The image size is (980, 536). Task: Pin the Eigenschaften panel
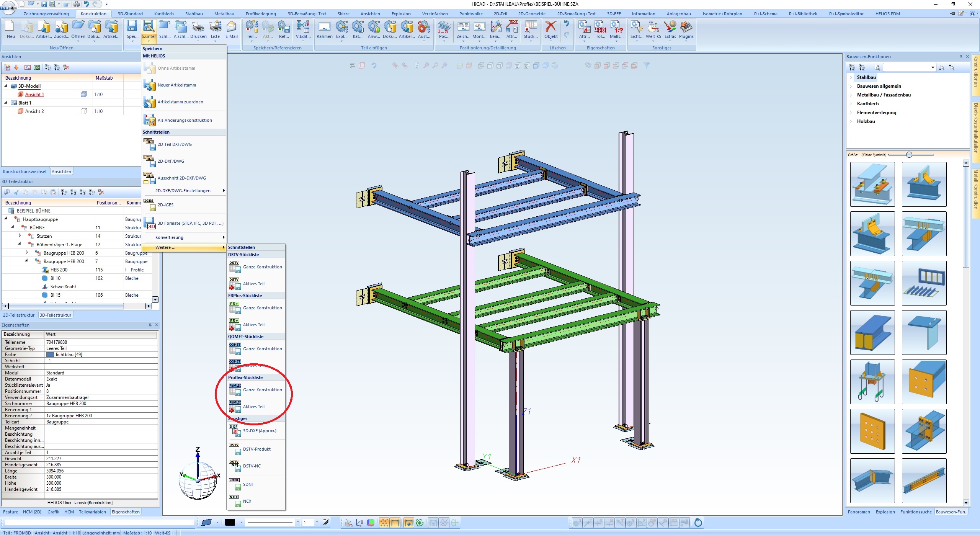(x=150, y=325)
